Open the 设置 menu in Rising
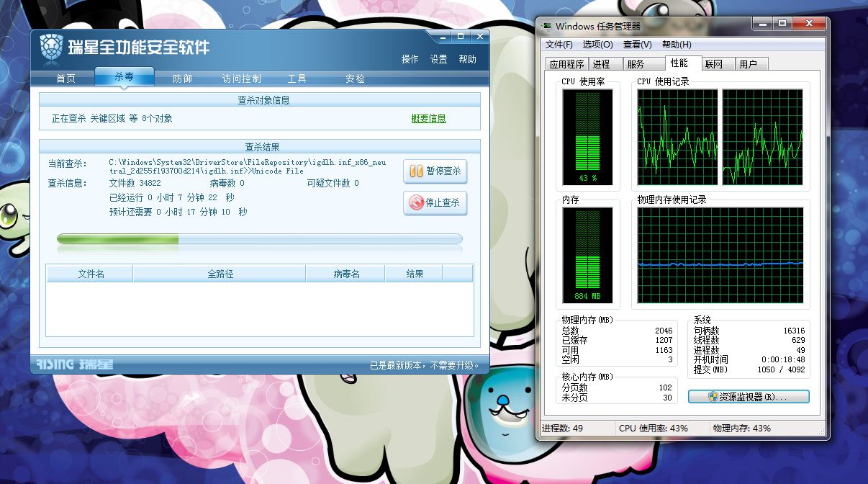Viewport: 868px width, 484px height. pyautogui.click(x=438, y=59)
